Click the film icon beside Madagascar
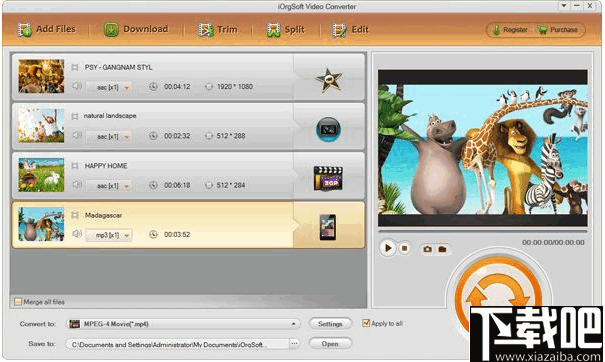Viewport: 605px width, 362px height. coord(75,215)
